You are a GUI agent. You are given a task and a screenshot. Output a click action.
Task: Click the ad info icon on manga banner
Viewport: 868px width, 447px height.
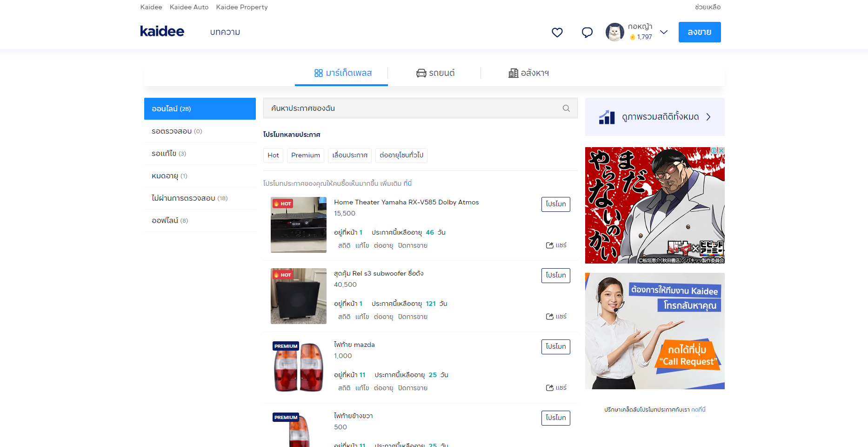[714, 150]
